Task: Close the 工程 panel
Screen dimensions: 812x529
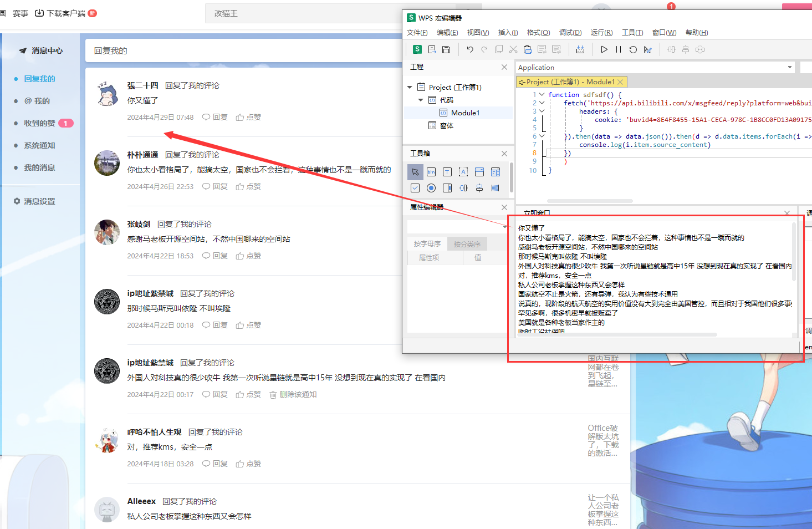Action: (504, 67)
